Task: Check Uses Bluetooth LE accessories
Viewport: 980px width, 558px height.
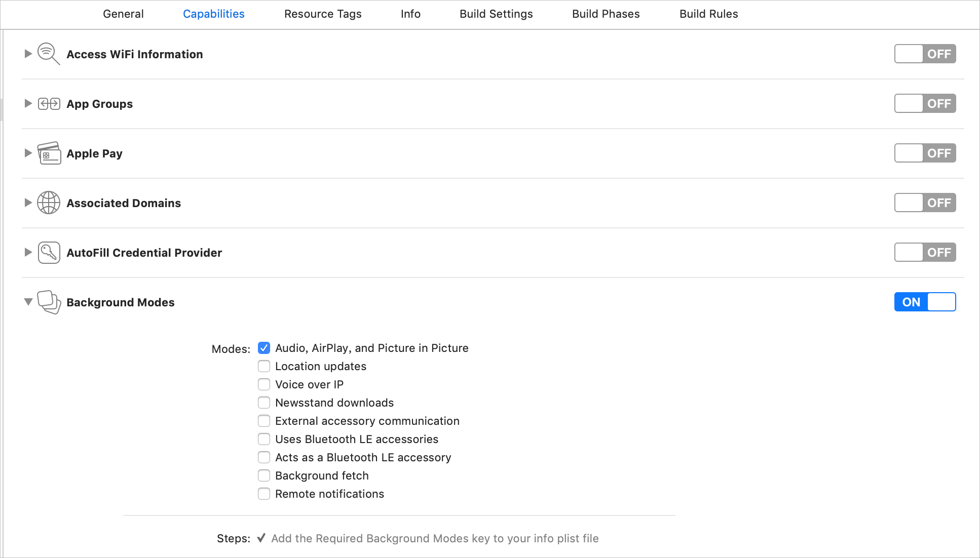Action: coord(264,439)
